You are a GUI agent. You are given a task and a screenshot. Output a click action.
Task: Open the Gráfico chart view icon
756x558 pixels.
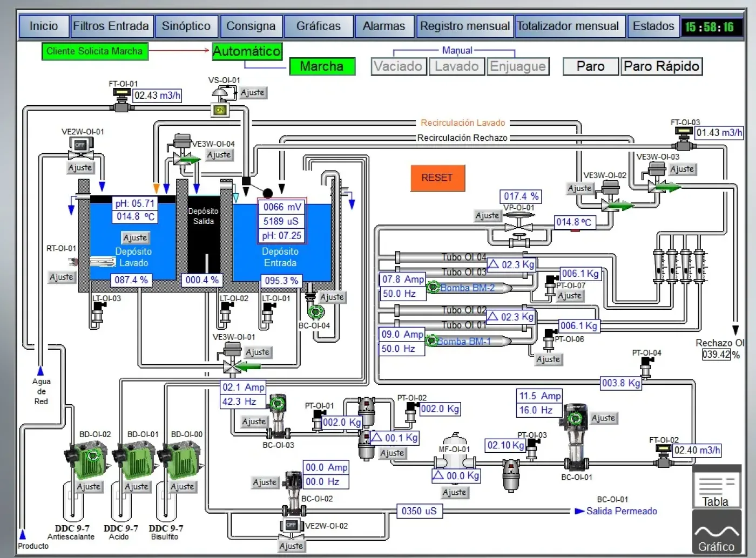[716, 533]
